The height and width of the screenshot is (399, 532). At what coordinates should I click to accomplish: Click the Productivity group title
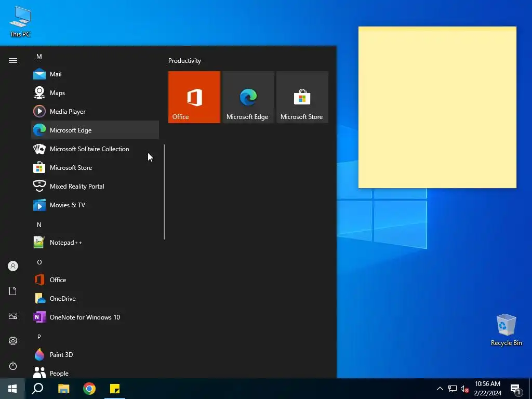click(184, 61)
